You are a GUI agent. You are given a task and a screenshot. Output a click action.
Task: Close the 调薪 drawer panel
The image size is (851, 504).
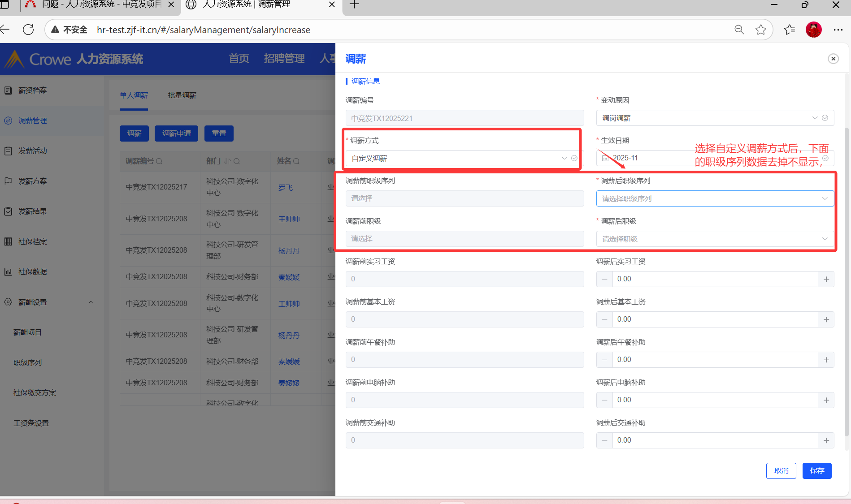(833, 59)
